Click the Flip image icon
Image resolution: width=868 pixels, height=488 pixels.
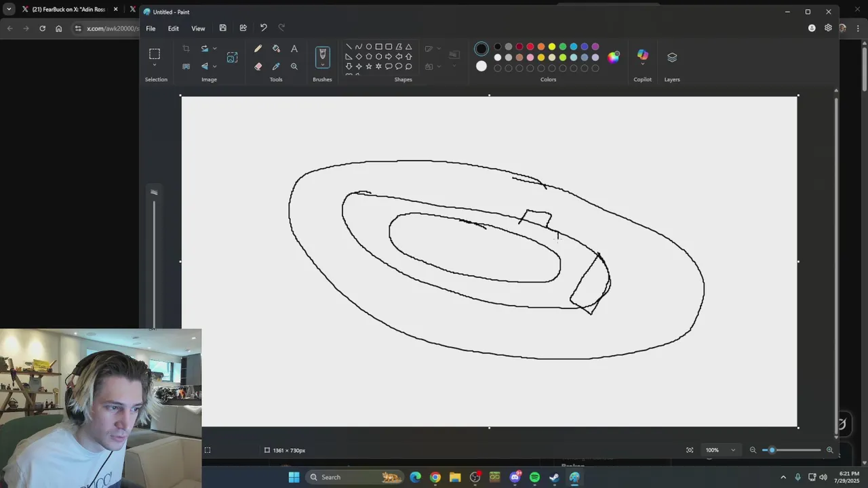[205, 66]
